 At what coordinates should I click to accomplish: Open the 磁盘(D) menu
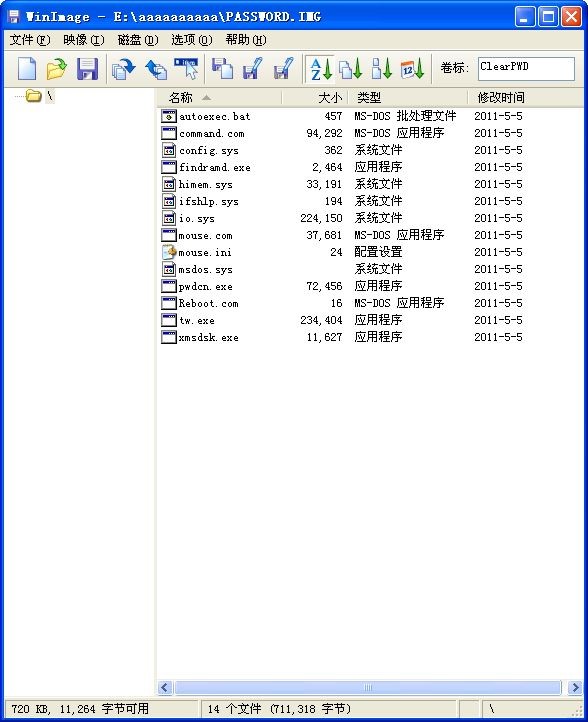tap(138, 40)
